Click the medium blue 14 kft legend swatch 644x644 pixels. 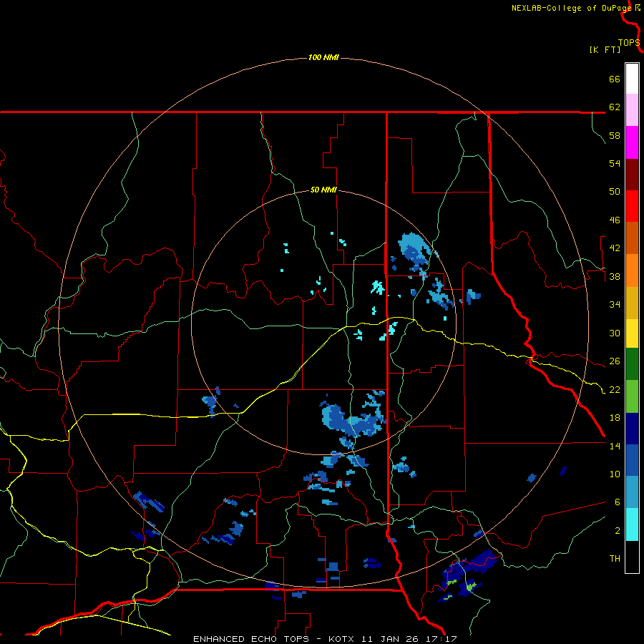[x=632, y=460]
